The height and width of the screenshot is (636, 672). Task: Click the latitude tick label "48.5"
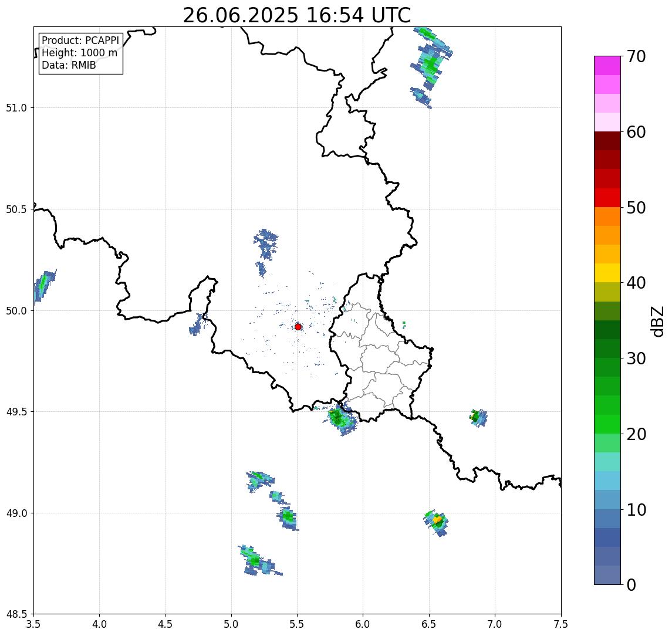16,614
